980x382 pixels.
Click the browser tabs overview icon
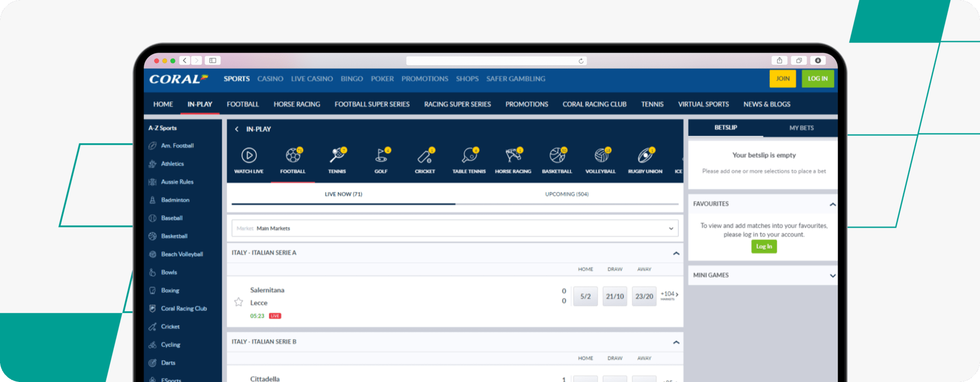click(799, 60)
